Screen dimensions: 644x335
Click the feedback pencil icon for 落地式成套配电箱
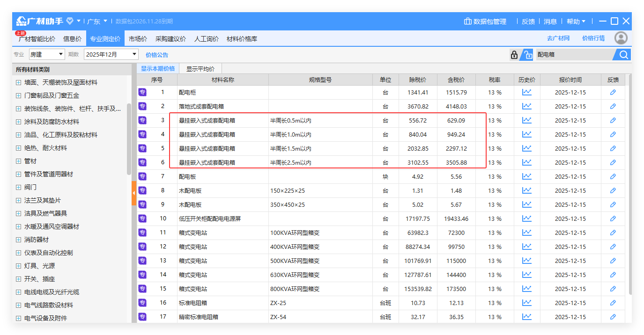613,106
